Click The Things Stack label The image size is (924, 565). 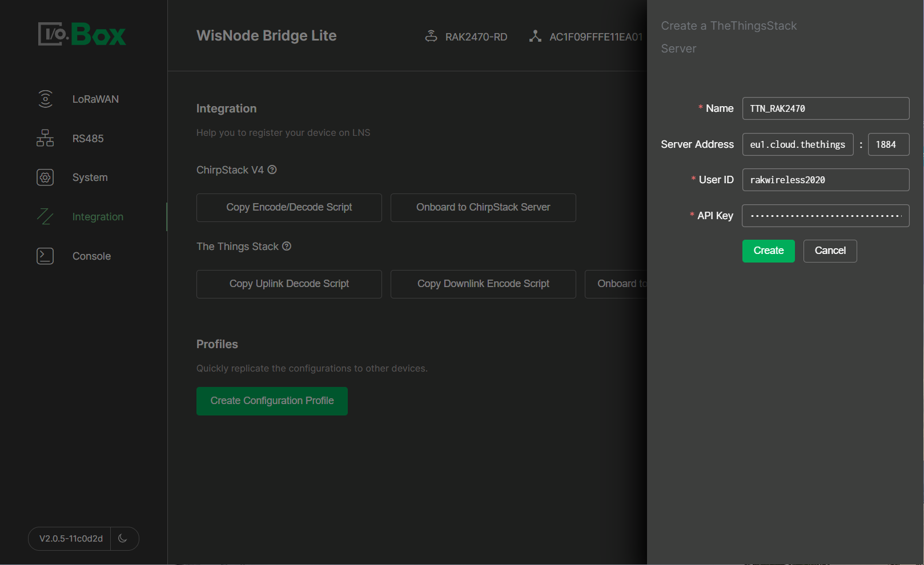pyautogui.click(x=238, y=247)
